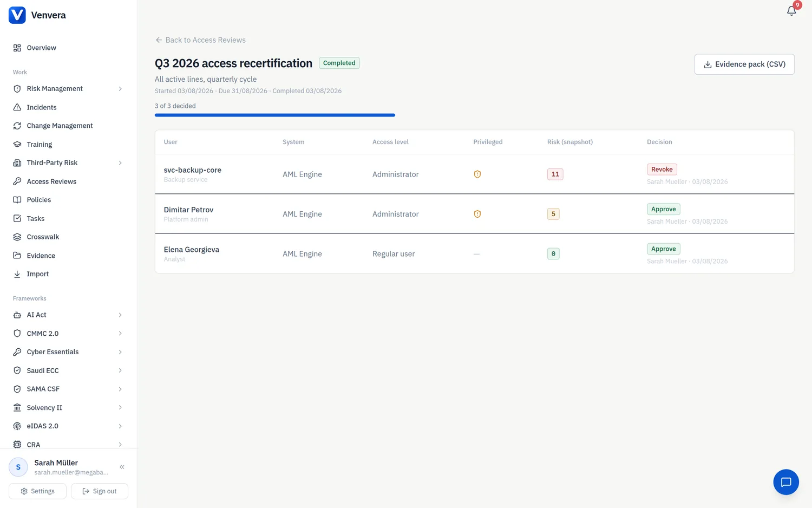
Task: Click the Privileged column header
Action: (x=488, y=142)
